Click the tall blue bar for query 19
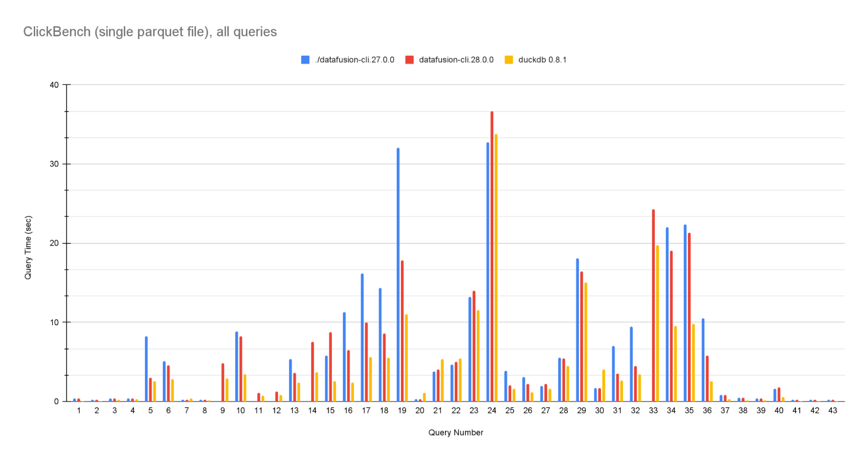The width and height of the screenshot is (868, 461). pos(398,275)
